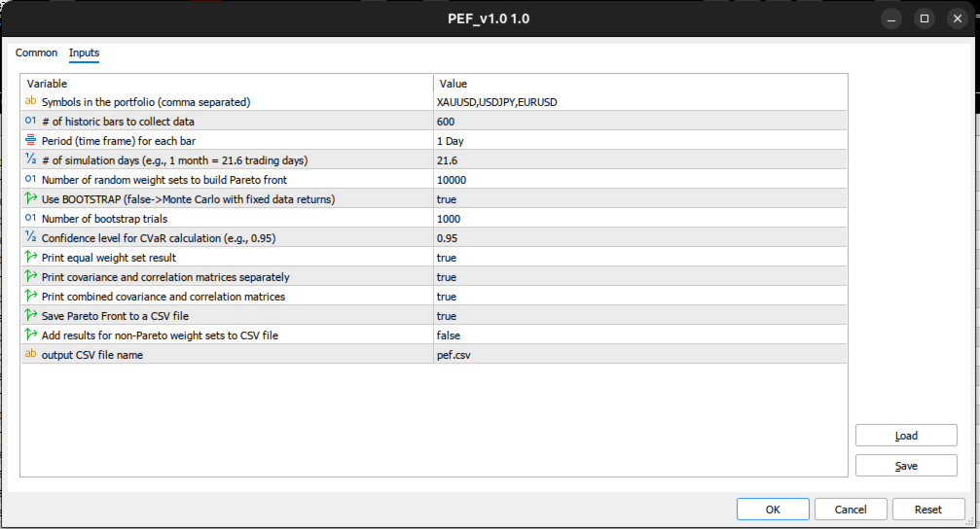This screenshot has width=980, height=529.
Task: Select the Inputs tab
Action: 84,53
